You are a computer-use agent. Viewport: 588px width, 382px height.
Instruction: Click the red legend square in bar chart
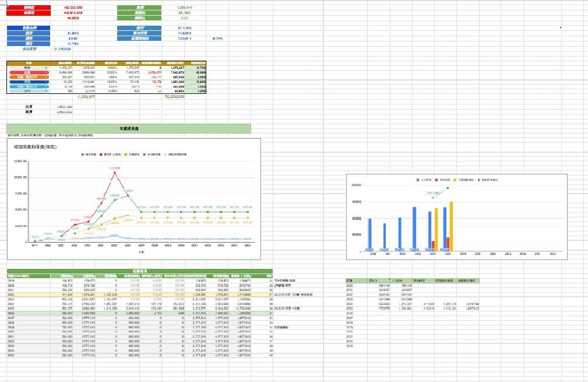pyautogui.click(x=436, y=180)
